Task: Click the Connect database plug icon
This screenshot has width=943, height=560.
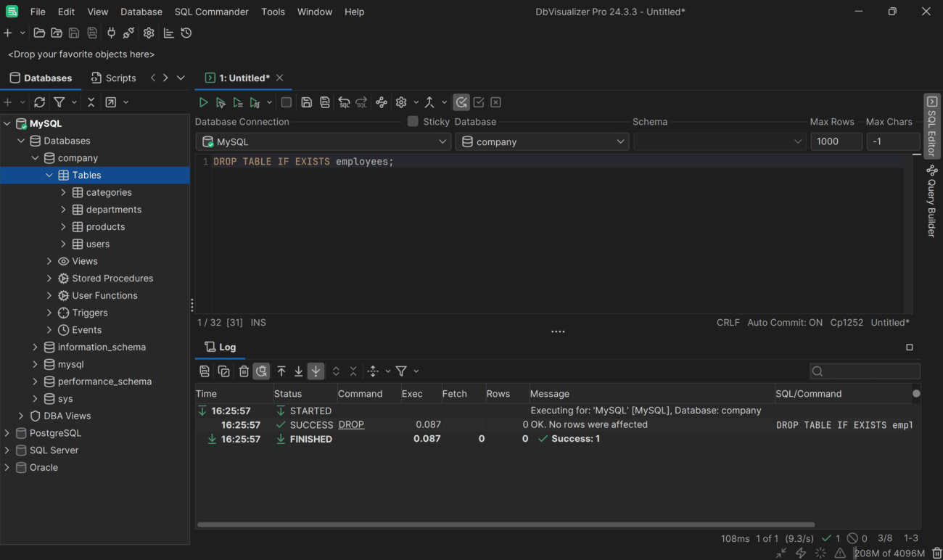Action: tap(112, 33)
